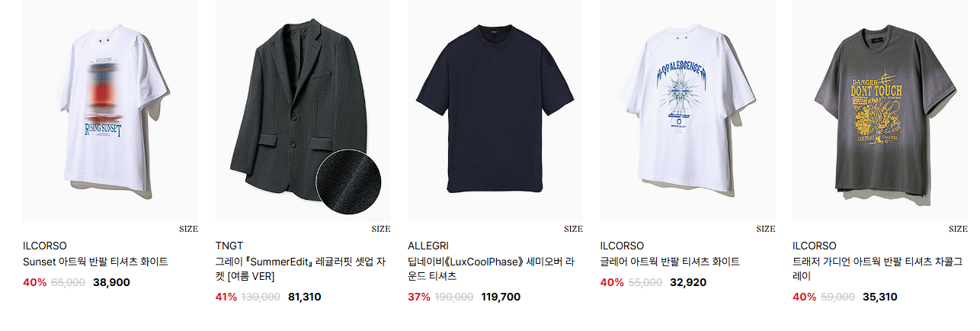Click the 81,310 price of the blazer
The width and height of the screenshot is (980, 331).
305,297
